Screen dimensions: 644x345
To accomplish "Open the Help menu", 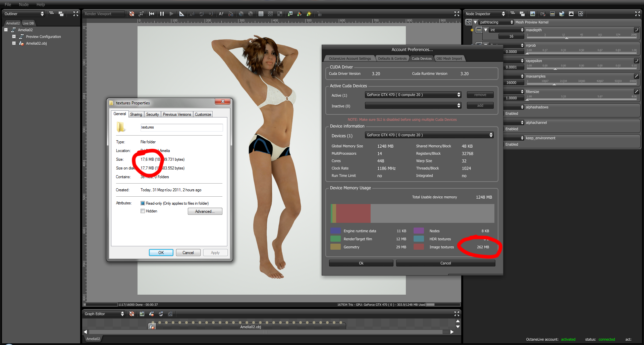I will 41,4.
